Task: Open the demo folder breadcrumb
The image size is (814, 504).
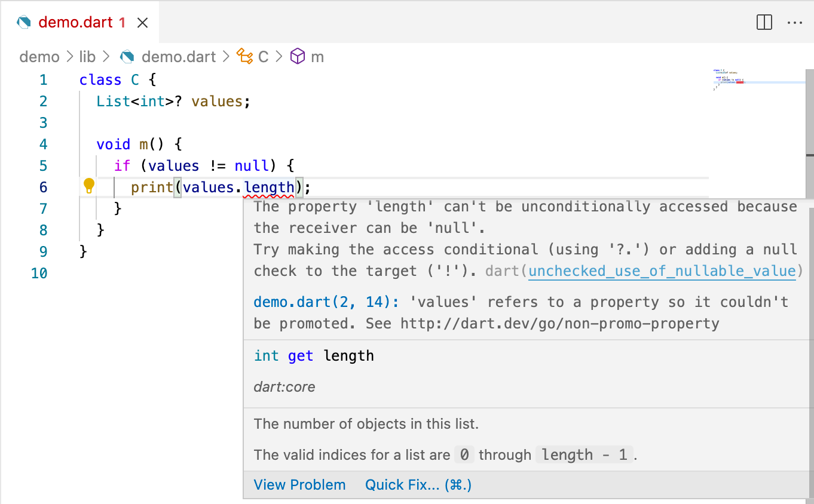Action: [39, 57]
